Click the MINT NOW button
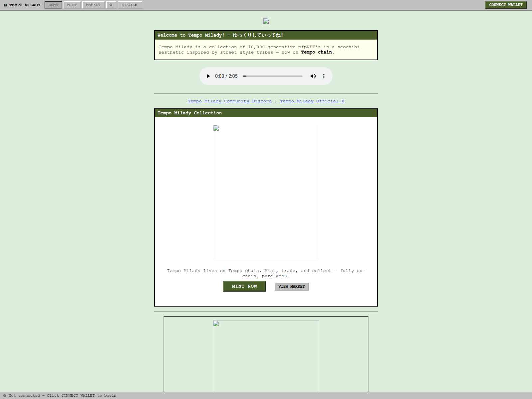The width and height of the screenshot is (532, 399). (x=244, y=286)
